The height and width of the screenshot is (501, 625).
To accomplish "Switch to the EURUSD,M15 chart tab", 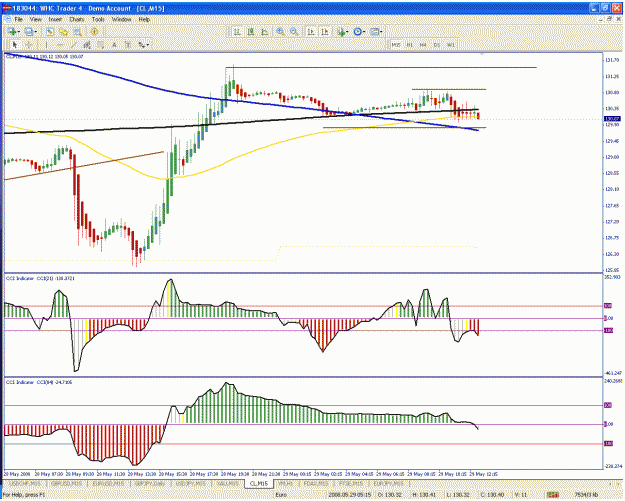I will (108, 483).
